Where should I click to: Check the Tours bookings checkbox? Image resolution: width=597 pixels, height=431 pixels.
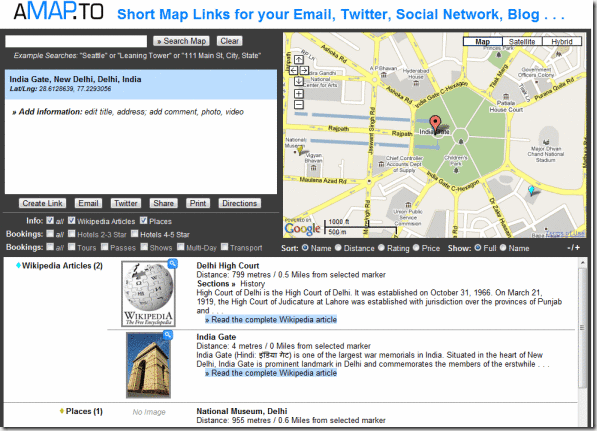(x=72, y=247)
